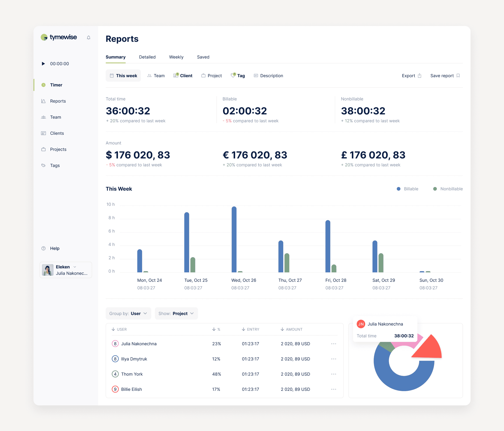Viewport: 504px width, 431px height.
Task: Switch to Weekly tab
Action: pos(176,57)
